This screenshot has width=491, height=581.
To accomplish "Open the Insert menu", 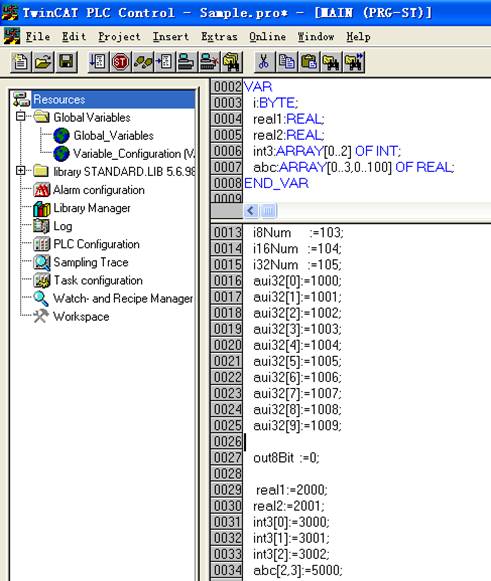I will pos(171,37).
